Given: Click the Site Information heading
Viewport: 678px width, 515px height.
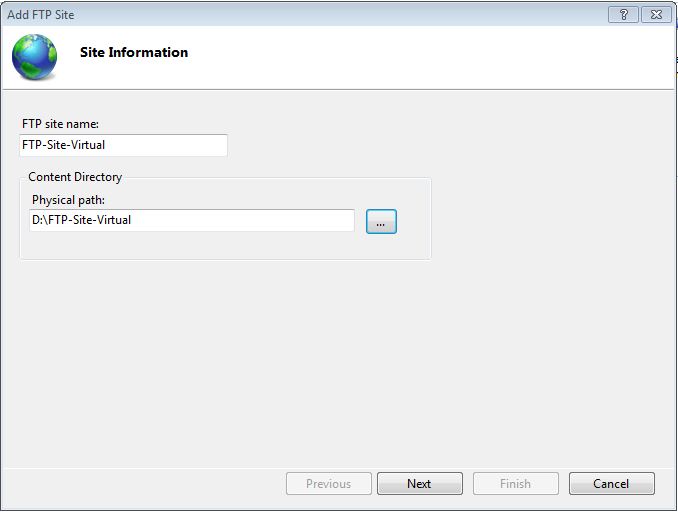Looking at the screenshot, I should coord(134,52).
